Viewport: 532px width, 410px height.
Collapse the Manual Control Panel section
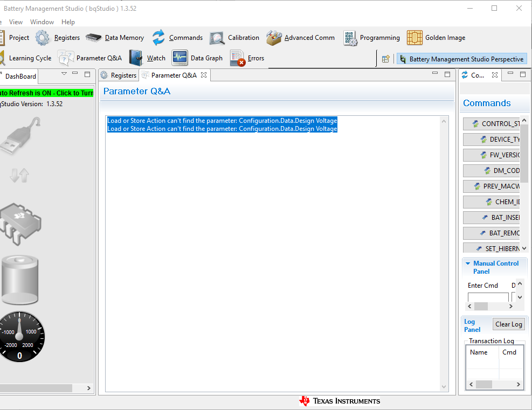click(x=468, y=263)
